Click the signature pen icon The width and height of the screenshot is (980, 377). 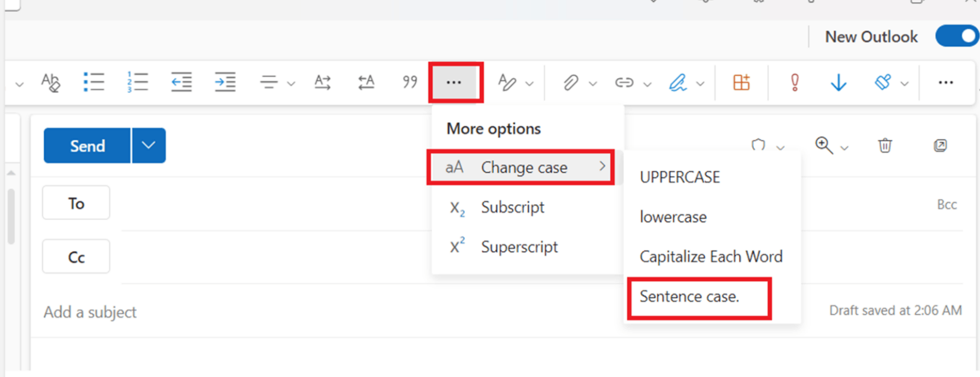click(x=678, y=82)
